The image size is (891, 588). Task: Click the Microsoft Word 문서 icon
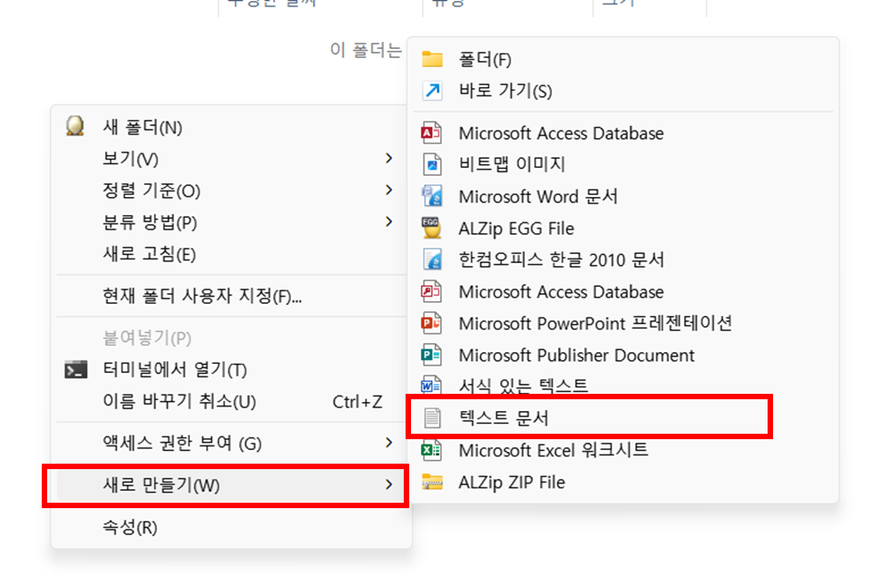point(432,197)
